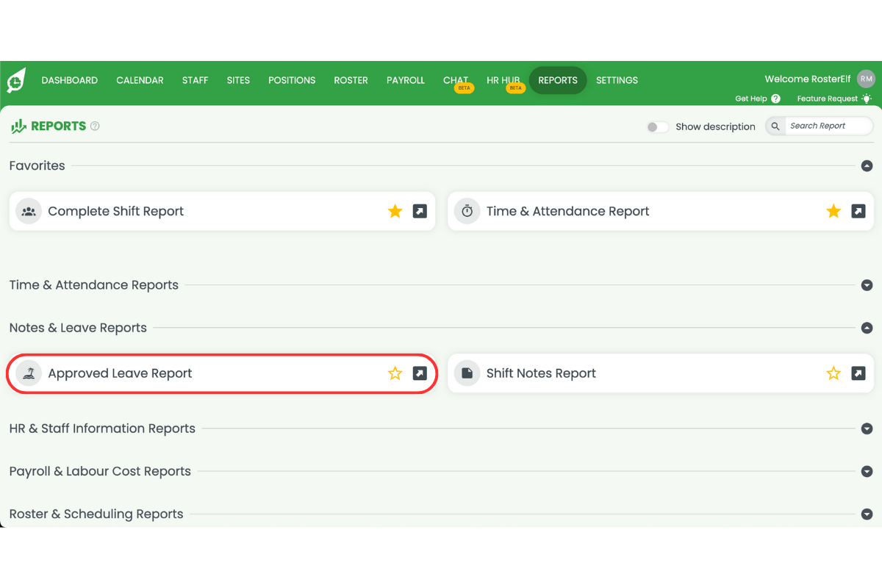The height and width of the screenshot is (588, 882).
Task: Open Time & Attendance Report via its arrow button
Action: click(x=858, y=211)
